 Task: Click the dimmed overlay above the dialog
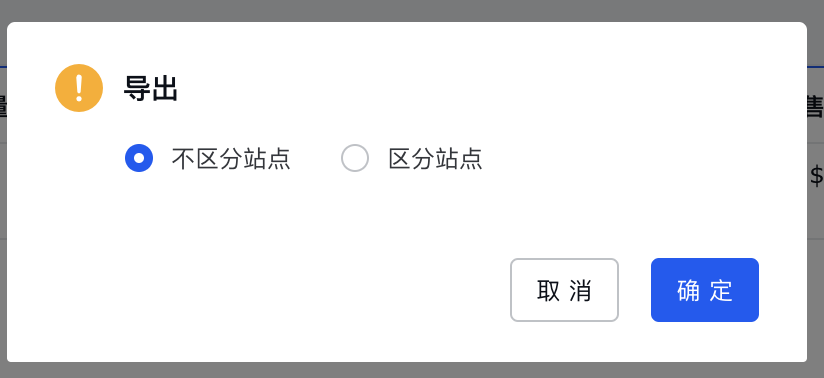coord(412,11)
